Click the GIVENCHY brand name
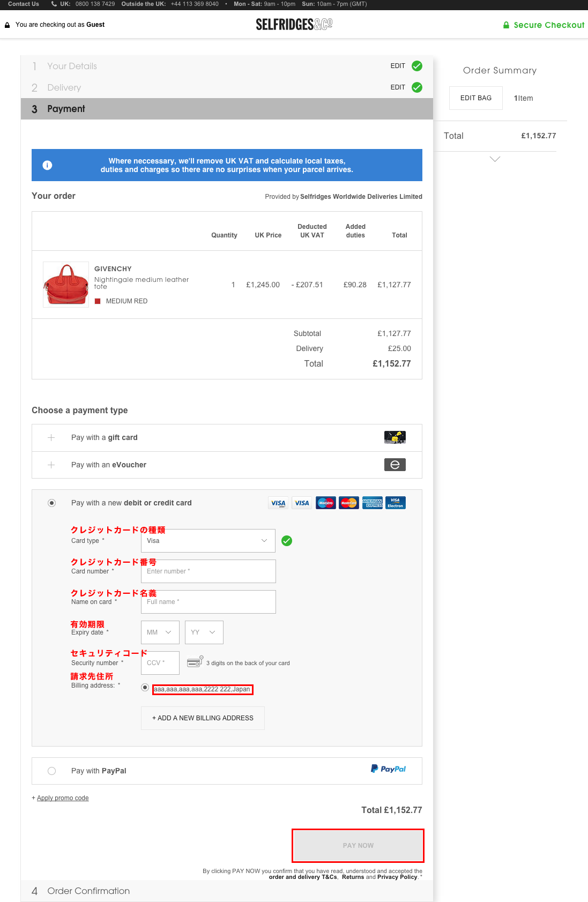Screen dimensions: 588x902 pyautogui.click(x=113, y=269)
